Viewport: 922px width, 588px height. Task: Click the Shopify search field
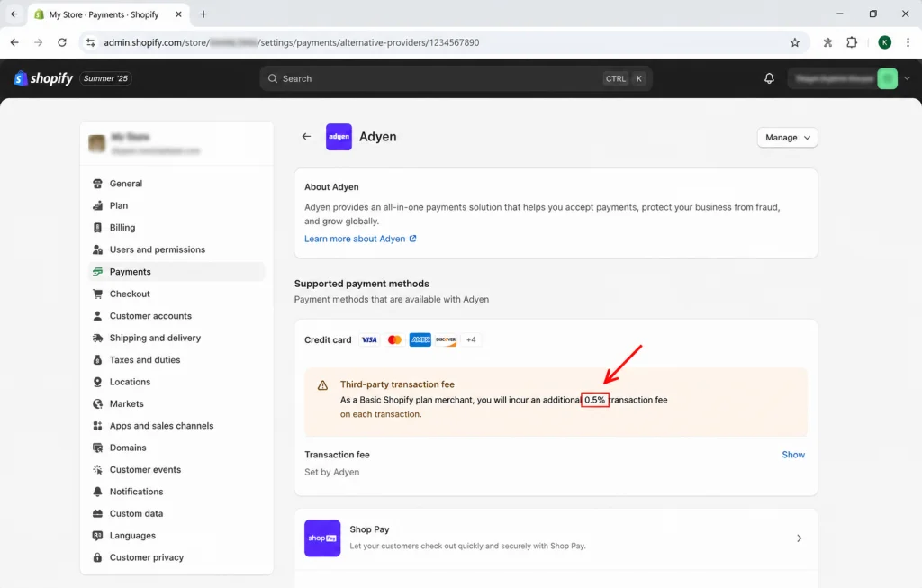click(x=456, y=78)
